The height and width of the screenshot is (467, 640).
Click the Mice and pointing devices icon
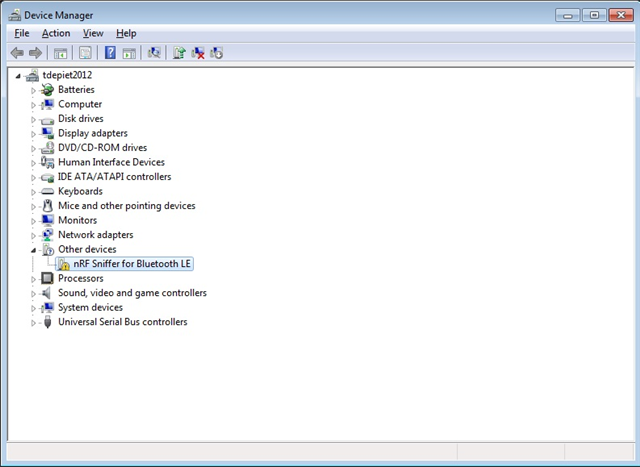(47, 206)
